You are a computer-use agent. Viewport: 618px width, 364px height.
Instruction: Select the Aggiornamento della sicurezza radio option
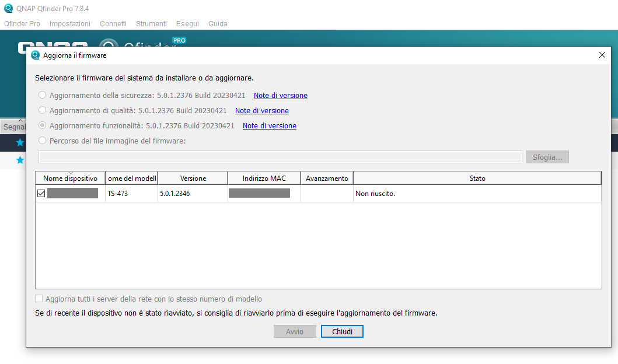coord(43,95)
